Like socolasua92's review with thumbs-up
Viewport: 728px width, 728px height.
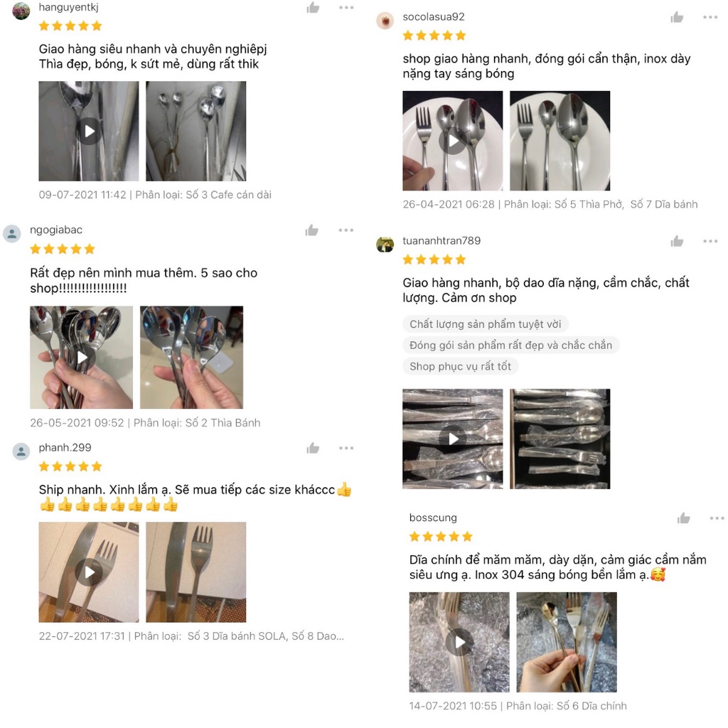pos(677,17)
